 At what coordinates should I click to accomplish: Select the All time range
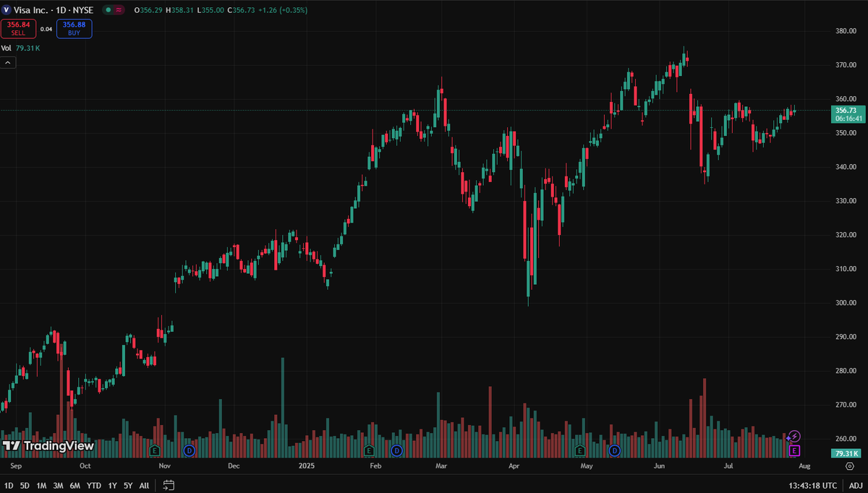(x=144, y=485)
